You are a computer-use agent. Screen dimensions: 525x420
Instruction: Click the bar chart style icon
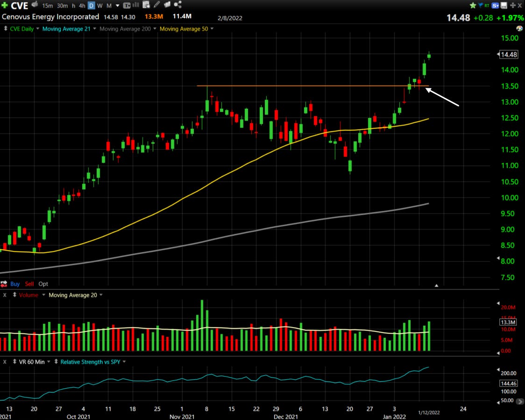click(x=135, y=5)
